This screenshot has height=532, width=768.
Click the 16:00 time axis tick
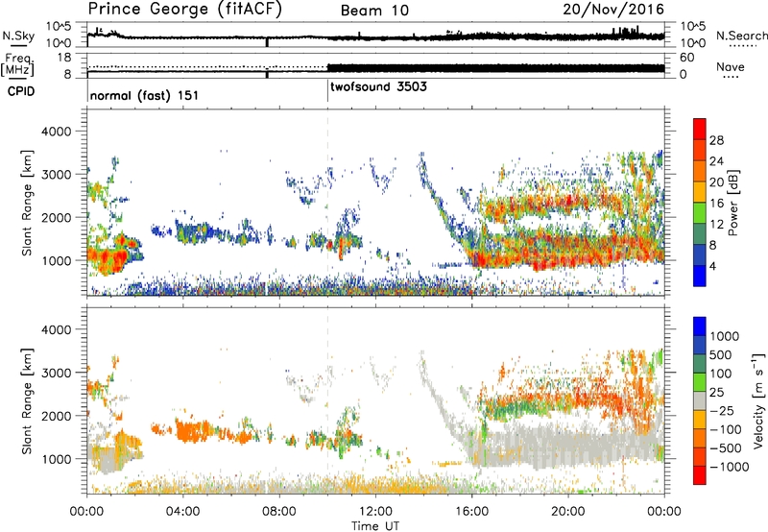click(471, 512)
